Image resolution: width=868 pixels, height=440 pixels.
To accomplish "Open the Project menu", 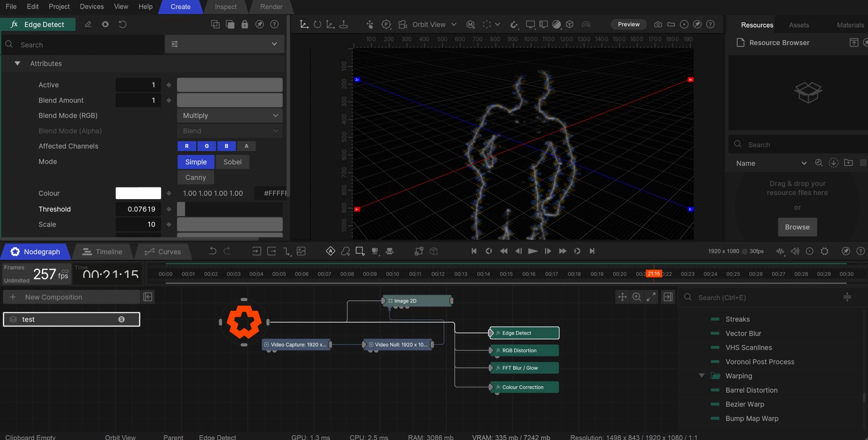I will click(x=59, y=7).
